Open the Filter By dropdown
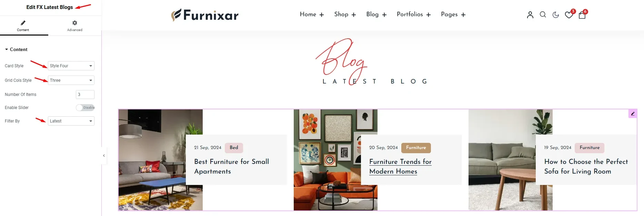Screen dimensions: 644x216 (71, 121)
